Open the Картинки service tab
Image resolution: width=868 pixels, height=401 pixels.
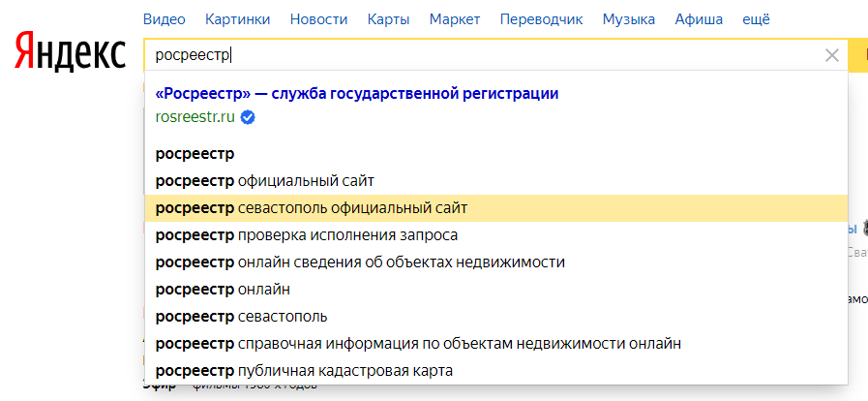[x=237, y=20]
